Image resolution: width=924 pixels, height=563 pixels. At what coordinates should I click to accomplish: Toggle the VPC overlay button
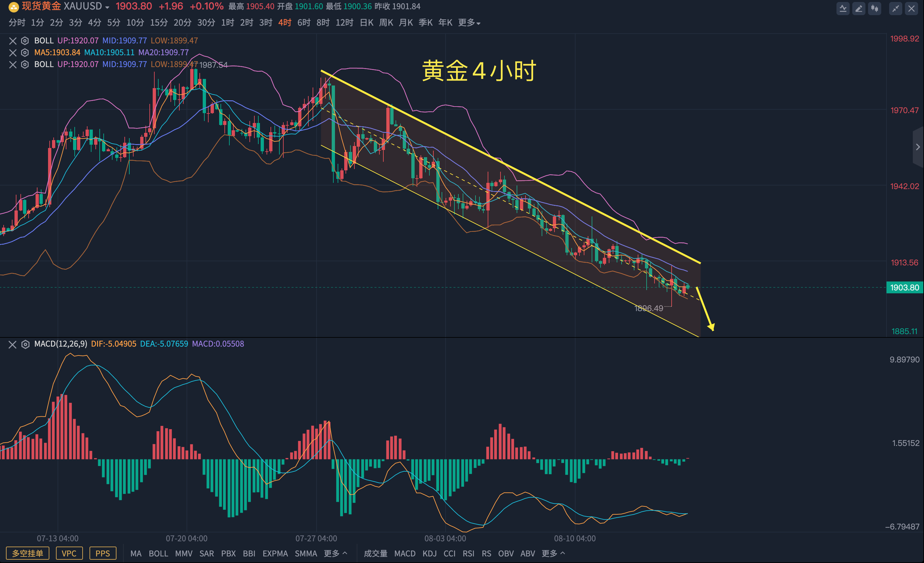[x=69, y=553]
